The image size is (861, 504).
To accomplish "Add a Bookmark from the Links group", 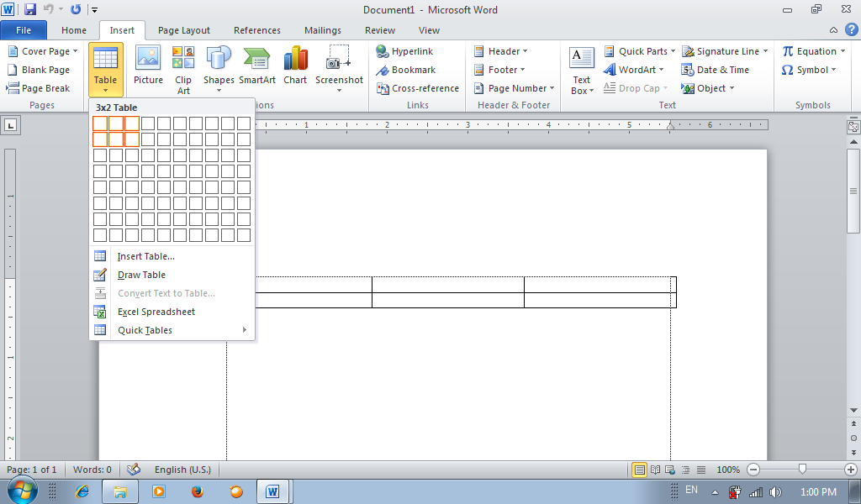I will (x=406, y=70).
